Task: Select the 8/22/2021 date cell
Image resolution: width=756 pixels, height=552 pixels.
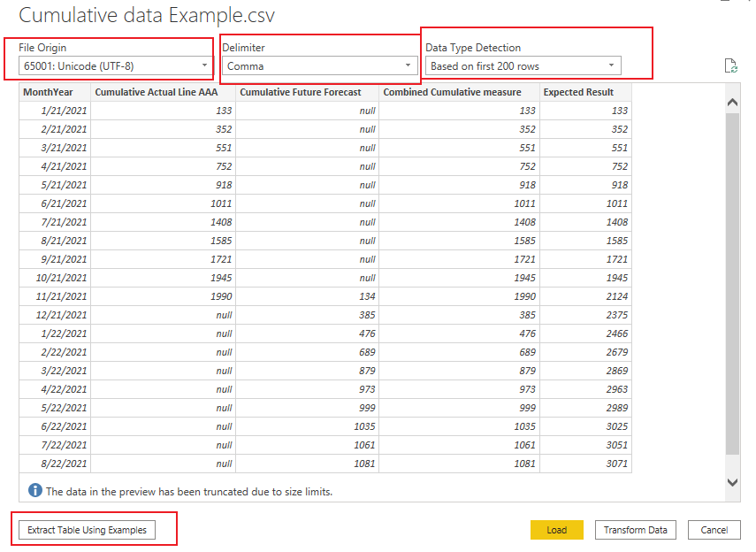Action: tap(55, 464)
